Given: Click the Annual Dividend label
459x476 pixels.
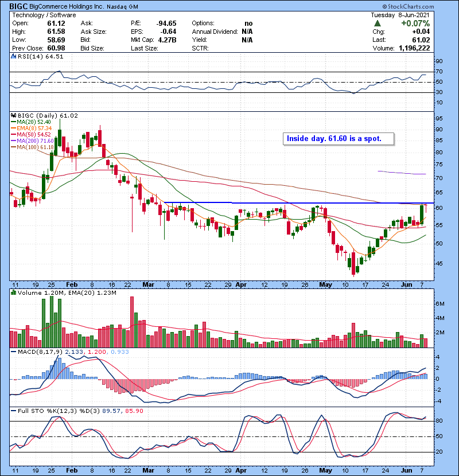Looking at the screenshot, I should [215, 32].
